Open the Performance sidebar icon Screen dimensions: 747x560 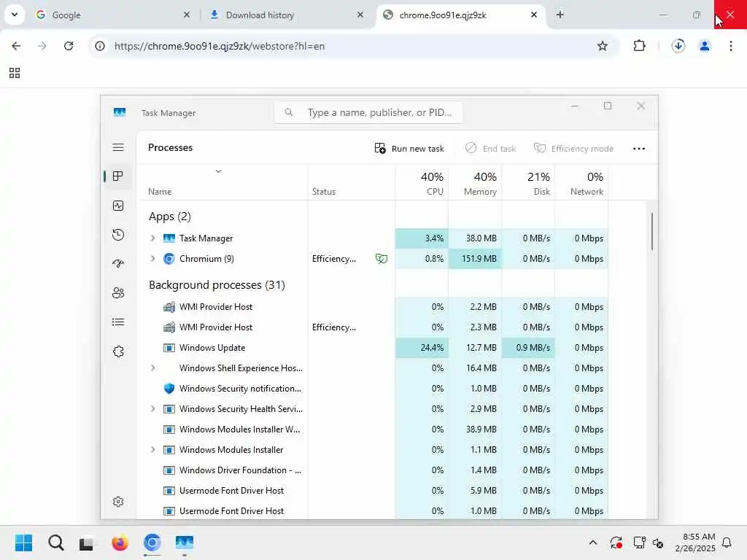pyautogui.click(x=118, y=206)
